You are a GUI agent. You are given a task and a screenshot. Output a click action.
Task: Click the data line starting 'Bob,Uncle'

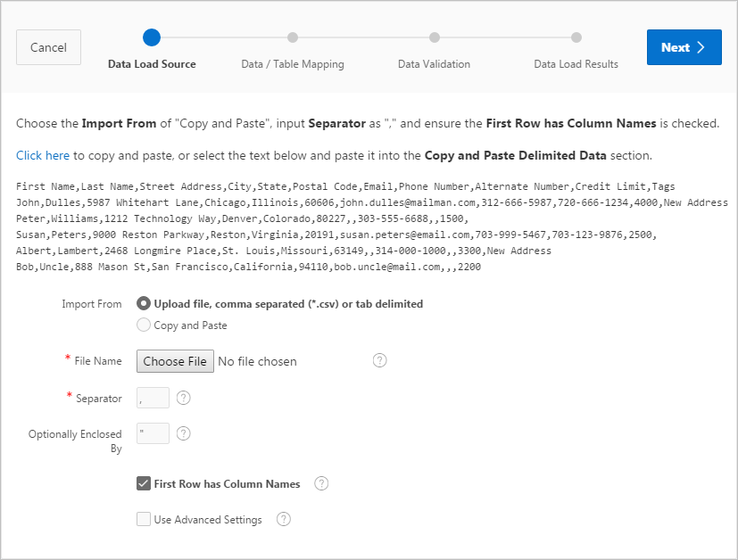pyautogui.click(x=248, y=267)
